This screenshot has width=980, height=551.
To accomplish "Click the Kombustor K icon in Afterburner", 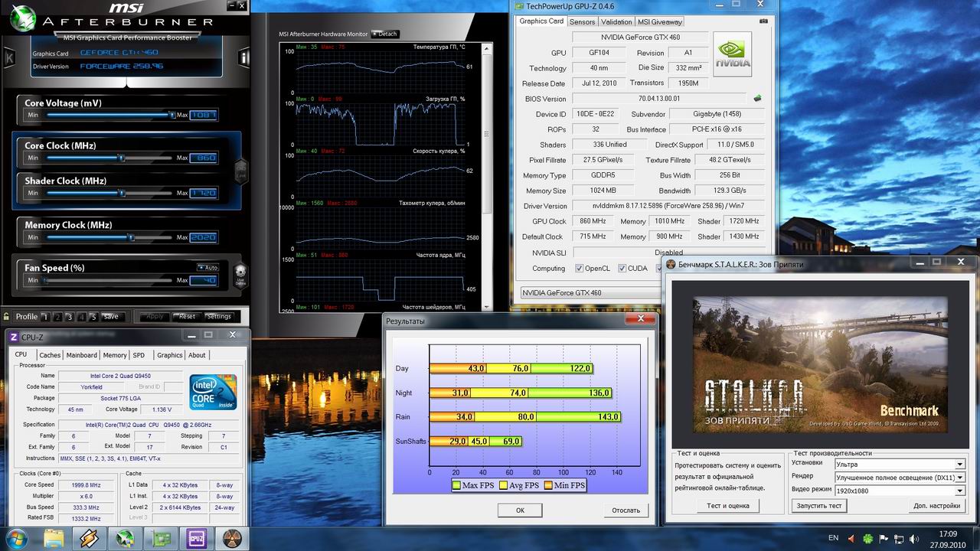I will [9, 58].
